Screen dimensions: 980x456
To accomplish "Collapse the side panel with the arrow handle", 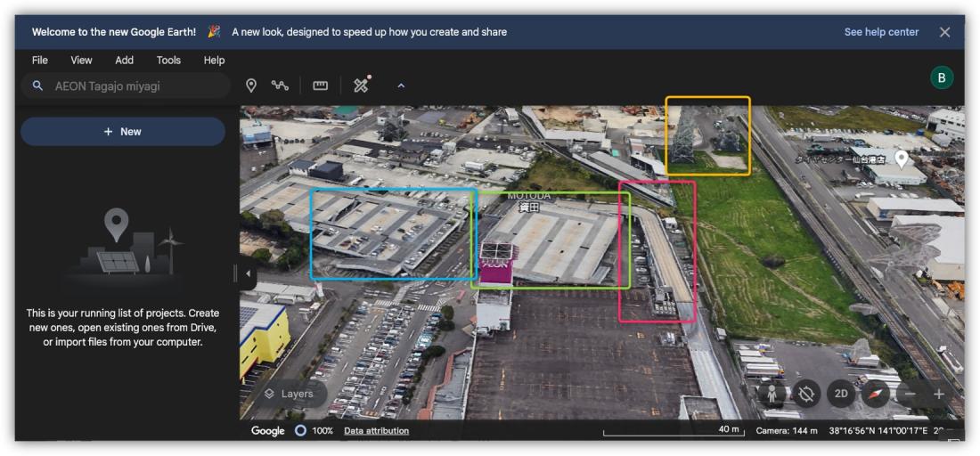I will pyautogui.click(x=249, y=273).
